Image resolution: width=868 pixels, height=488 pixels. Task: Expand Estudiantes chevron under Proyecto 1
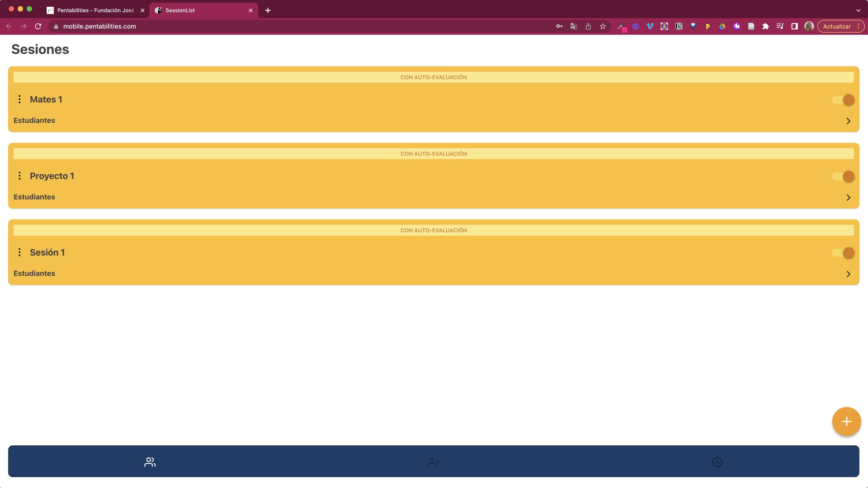[x=848, y=198]
